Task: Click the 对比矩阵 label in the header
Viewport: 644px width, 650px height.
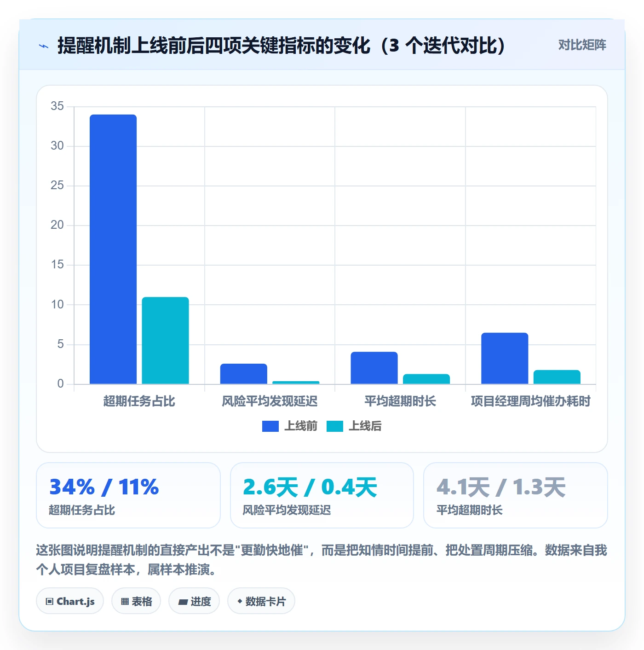Action: click(x=582, y=45)
